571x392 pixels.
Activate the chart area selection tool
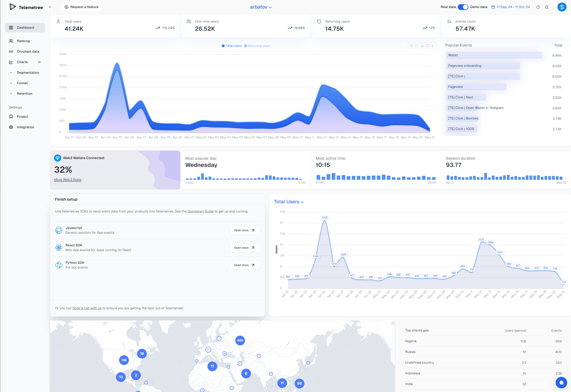click(422, 46)
